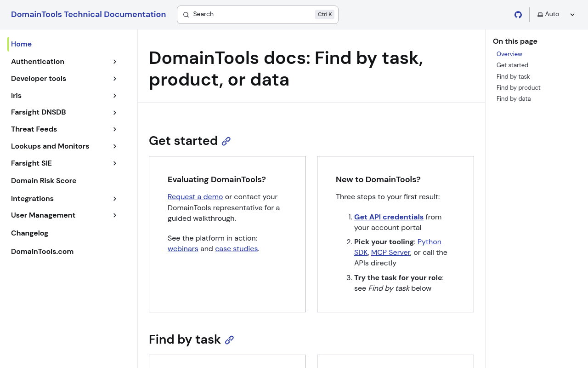Jump to Get started in page outline
588x368 pixels.
(x=512, y=65)
